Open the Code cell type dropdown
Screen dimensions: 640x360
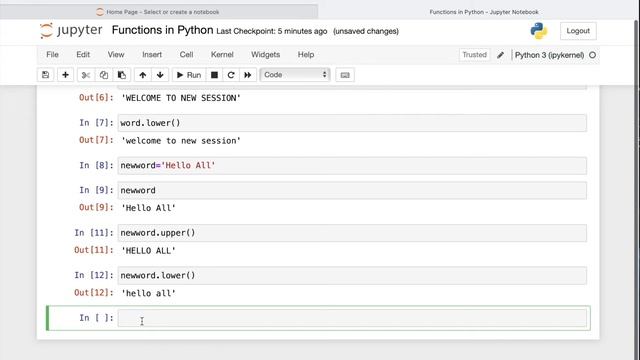tap(295, 75)
